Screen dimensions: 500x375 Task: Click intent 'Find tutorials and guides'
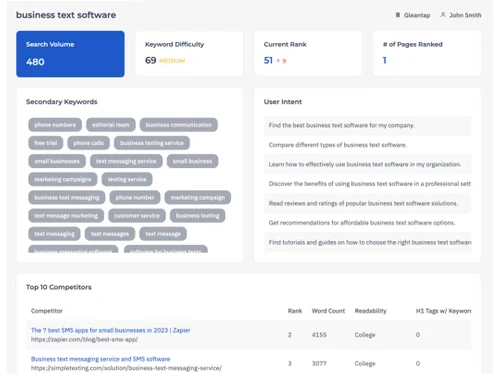pos(368,242)
